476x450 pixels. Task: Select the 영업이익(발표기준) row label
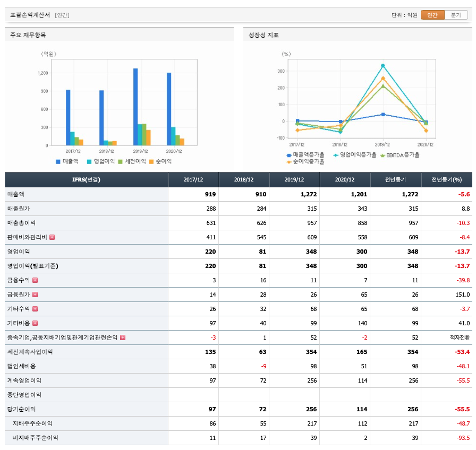point(33,266)
